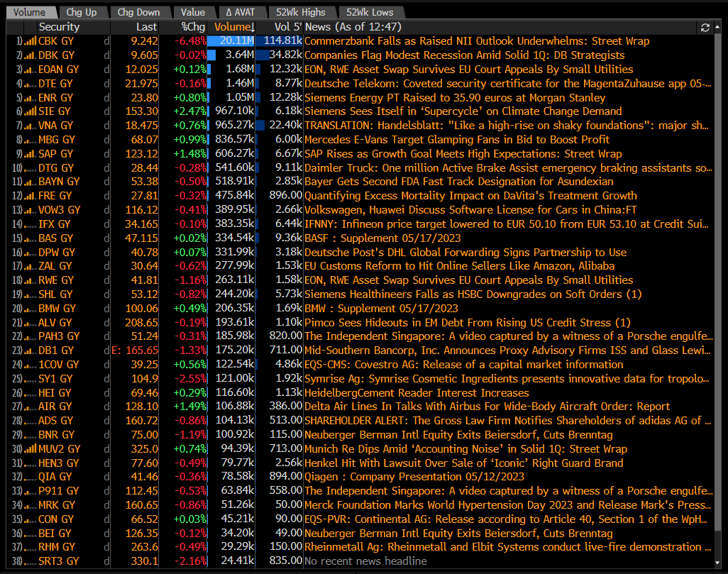Viewport: 728px width, 574px height.
Task: Click the E: 165.65 last price
Action: point(135,351)
